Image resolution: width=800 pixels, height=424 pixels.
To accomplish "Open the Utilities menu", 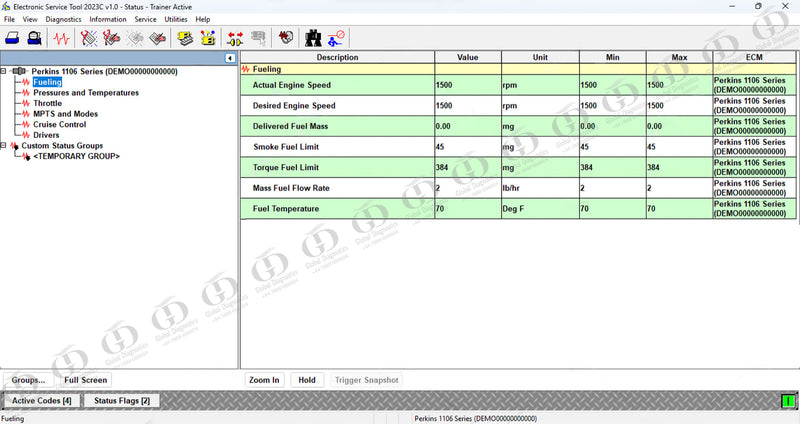I will pos(176,19).
